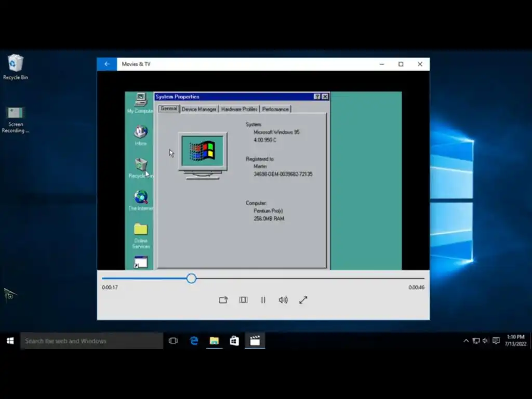Open Task View on the taskbar

[x=173, y=341]
